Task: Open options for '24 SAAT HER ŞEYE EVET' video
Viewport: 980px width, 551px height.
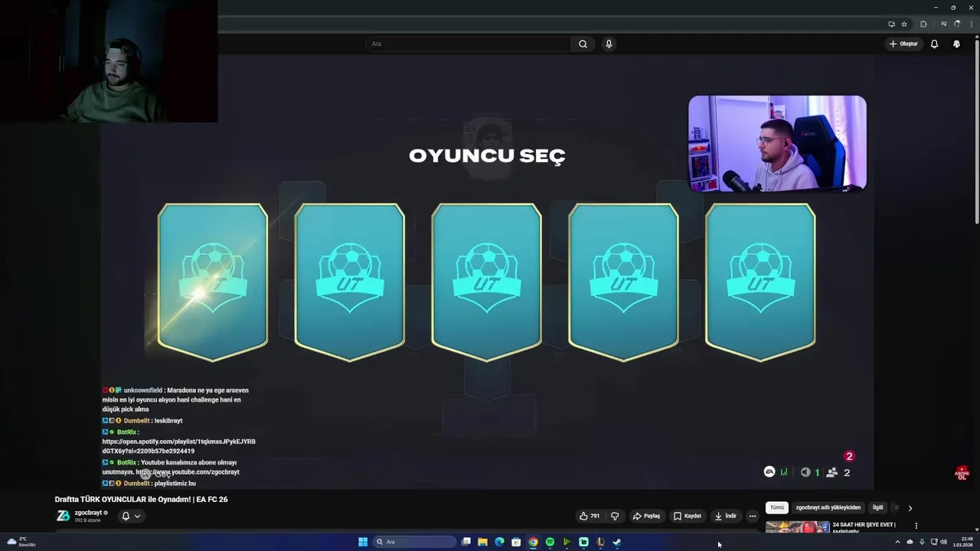Action: pyautogui.click(x=916, y=526)
